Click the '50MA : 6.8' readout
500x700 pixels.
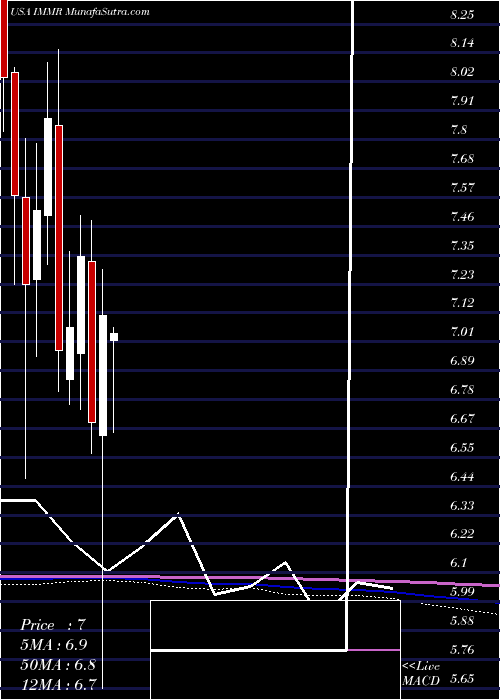(58, 665)
